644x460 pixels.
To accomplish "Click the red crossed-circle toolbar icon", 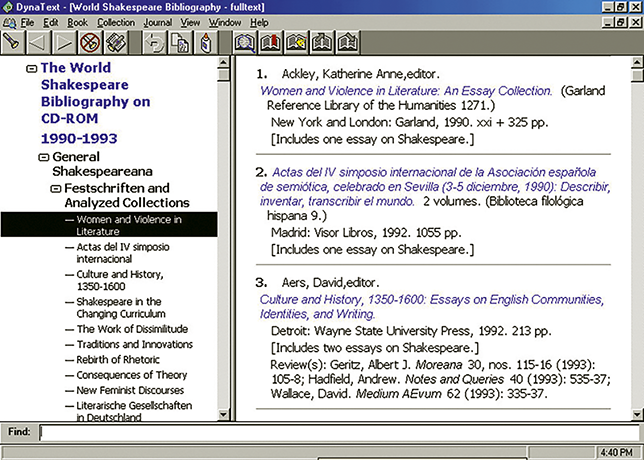I will pyautogui.click(x=90, y=43).
